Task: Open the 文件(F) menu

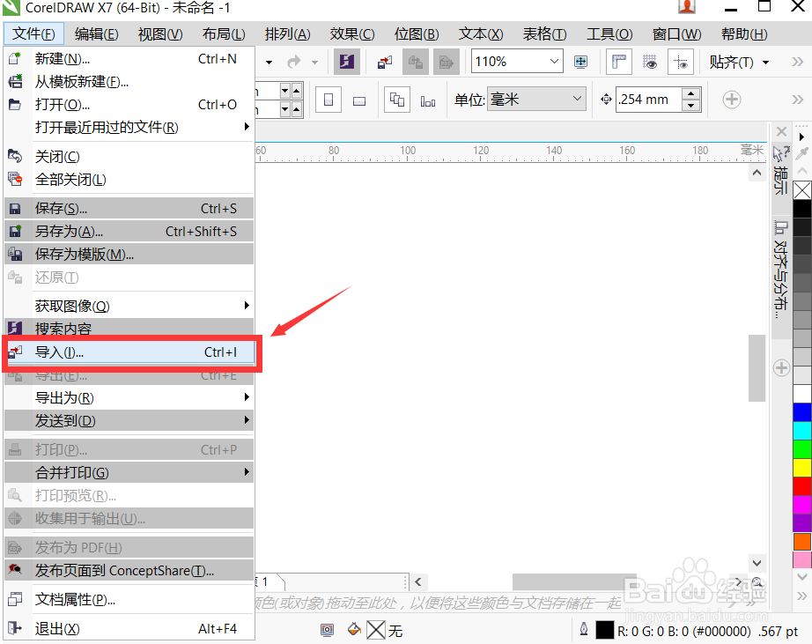Action: tap(33, 34)
